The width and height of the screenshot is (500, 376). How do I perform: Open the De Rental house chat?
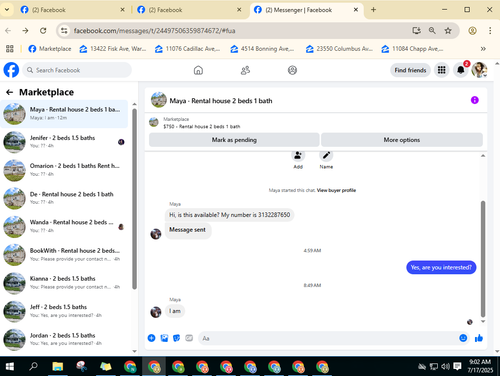pyautogui.click(x=64, y=198)
